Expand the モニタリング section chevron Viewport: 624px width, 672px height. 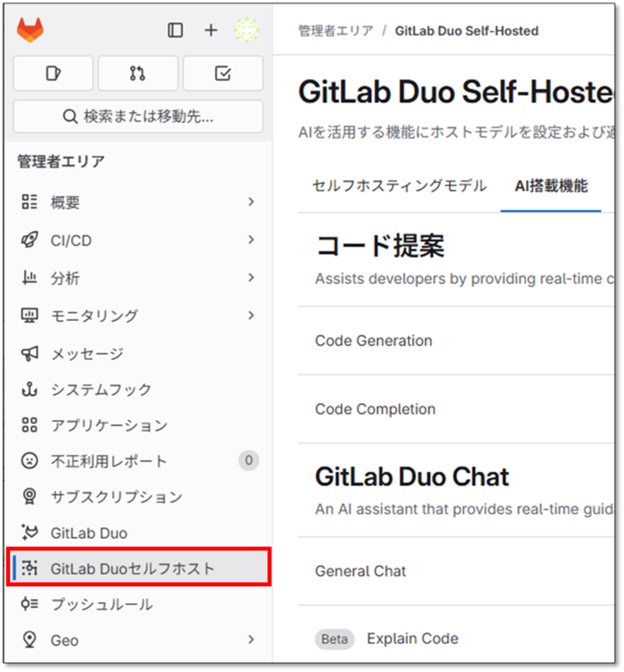251,316
